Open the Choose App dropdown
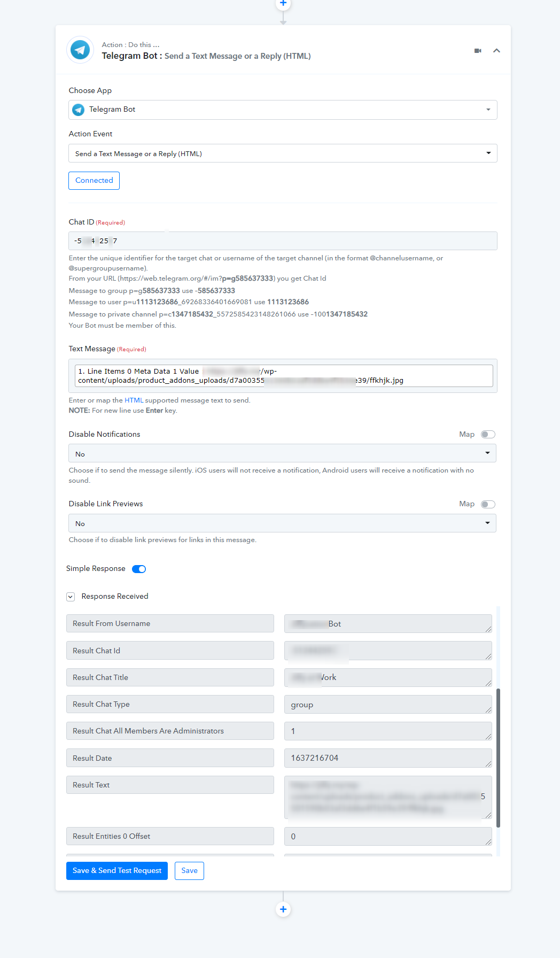This screenshot has width=560, height=958. 283,110
